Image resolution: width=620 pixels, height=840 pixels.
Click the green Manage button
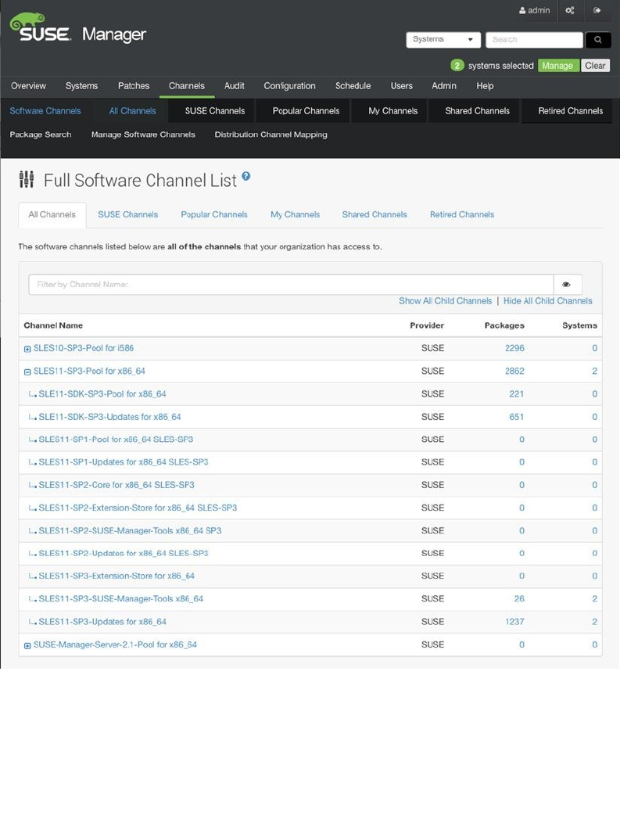tap(558, 66)
